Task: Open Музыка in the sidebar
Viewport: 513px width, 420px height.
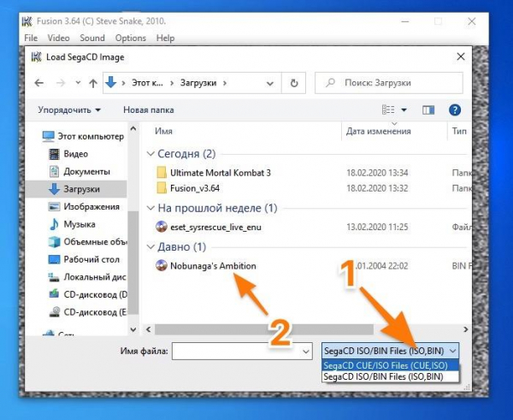Action: [72, 225]
